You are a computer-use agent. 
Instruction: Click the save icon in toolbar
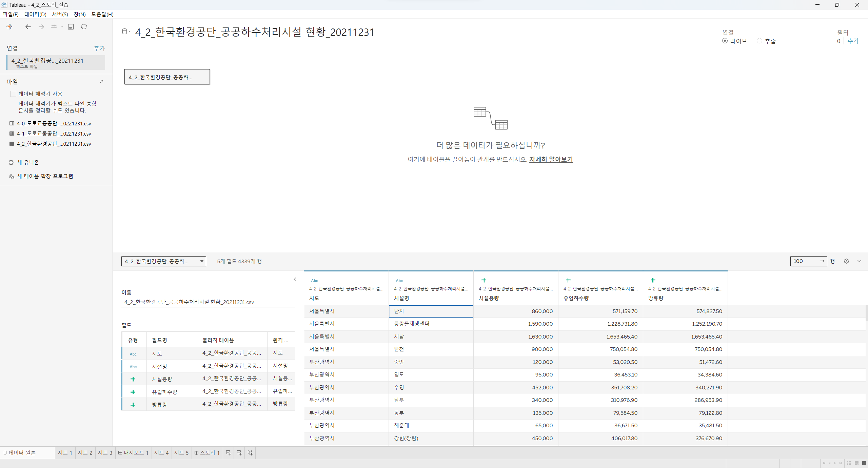point(71,27)
